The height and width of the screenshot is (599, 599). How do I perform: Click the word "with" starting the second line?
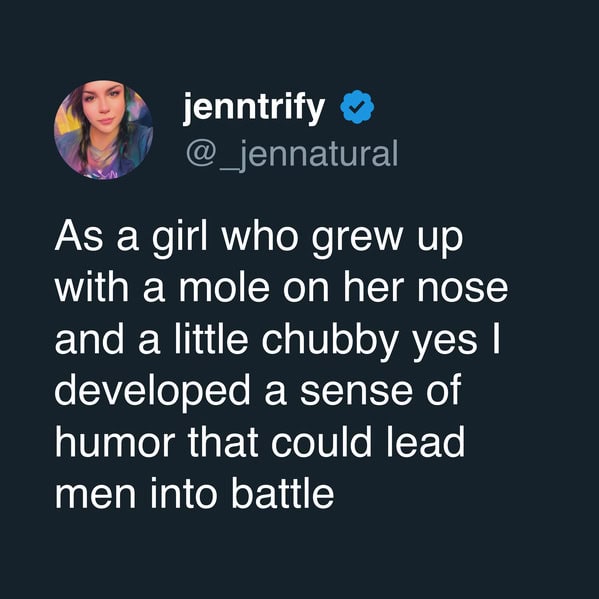[x=92, y=287]
